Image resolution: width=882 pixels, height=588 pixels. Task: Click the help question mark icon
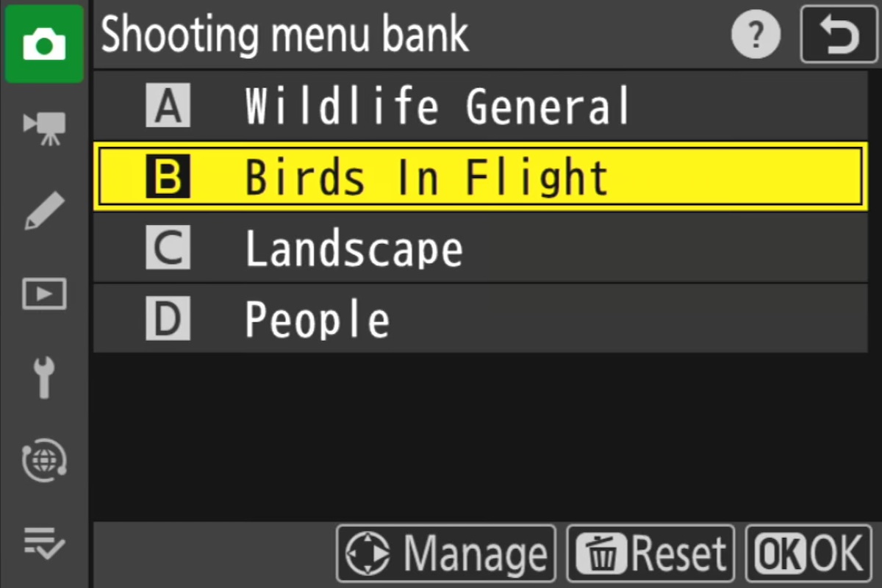(x=756, y=35)
